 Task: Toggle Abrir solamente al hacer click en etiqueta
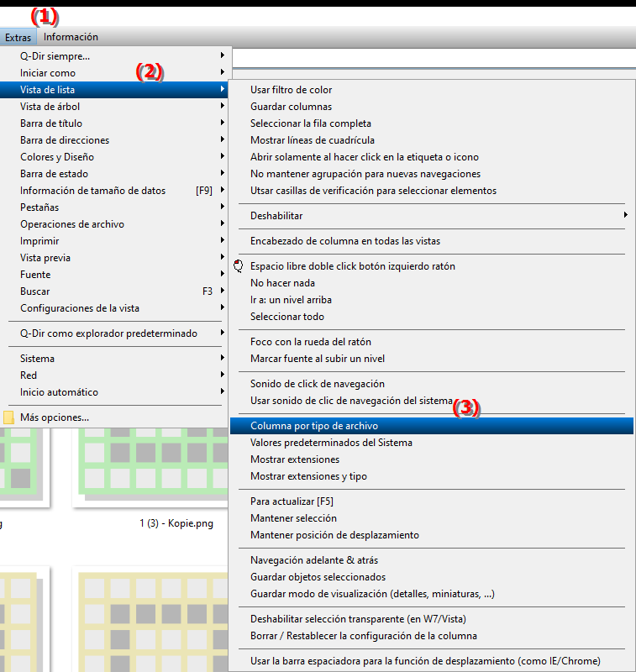coord(432,157)
